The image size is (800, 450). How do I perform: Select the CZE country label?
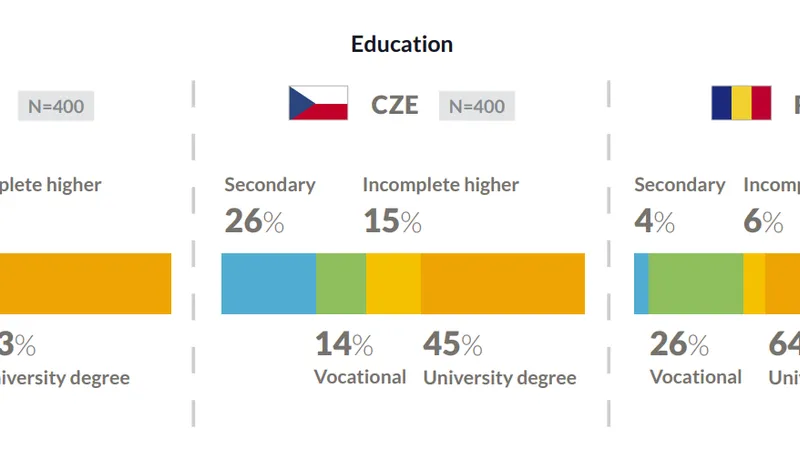[394, 106]
